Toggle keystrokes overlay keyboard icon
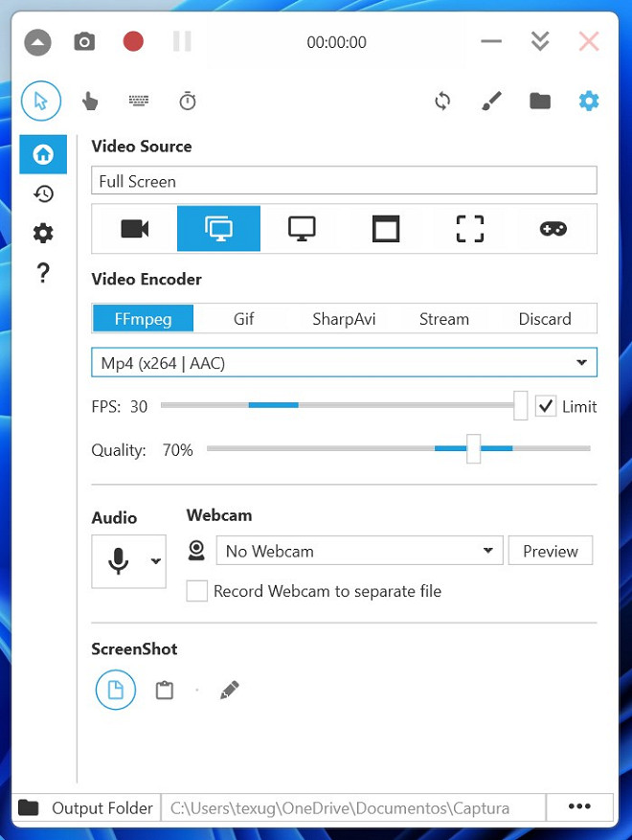Image resolution: width=632 pixels, height=840 pixels. 139,101
